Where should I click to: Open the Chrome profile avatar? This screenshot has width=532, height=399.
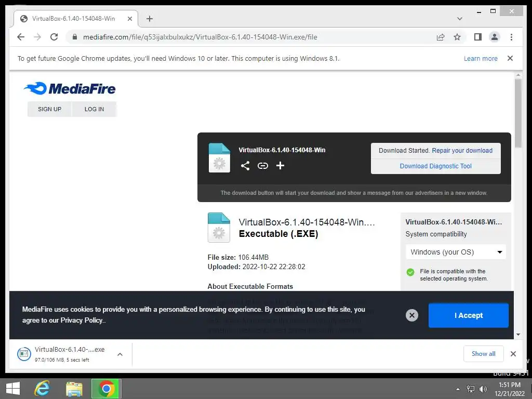click(495, 37)
